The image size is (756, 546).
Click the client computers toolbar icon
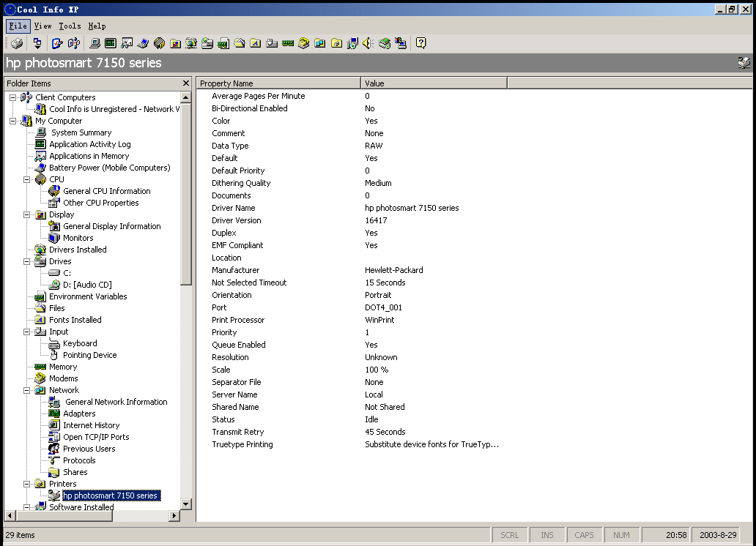click(x=74, y=43)
